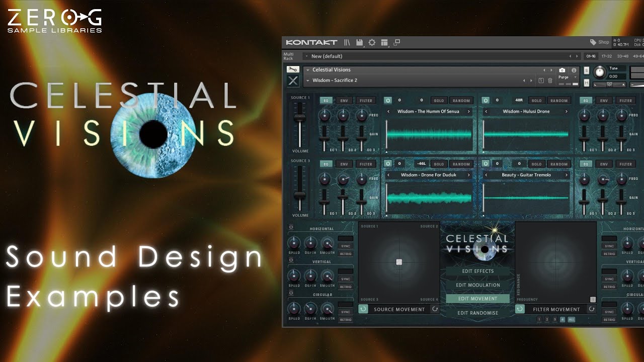Save snapshot beside Wisdom - Sacrifice 2
This screenshot has width=644, height=362.
(x=541, y=80)
